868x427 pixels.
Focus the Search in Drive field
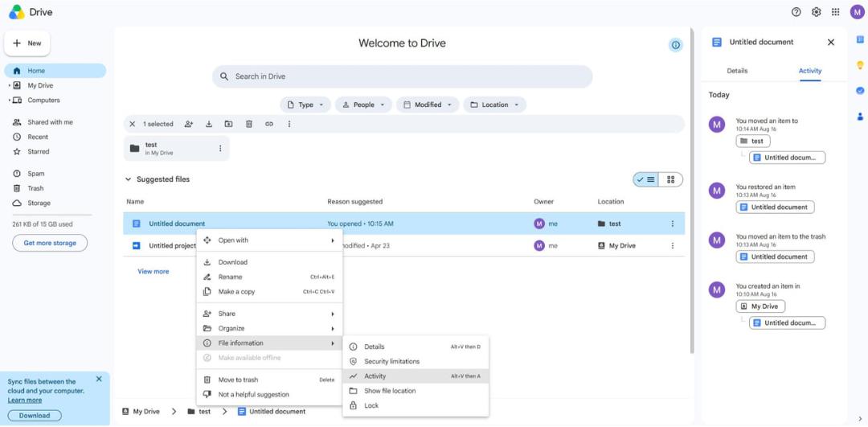pyautogui.click(x=403, y=76)
